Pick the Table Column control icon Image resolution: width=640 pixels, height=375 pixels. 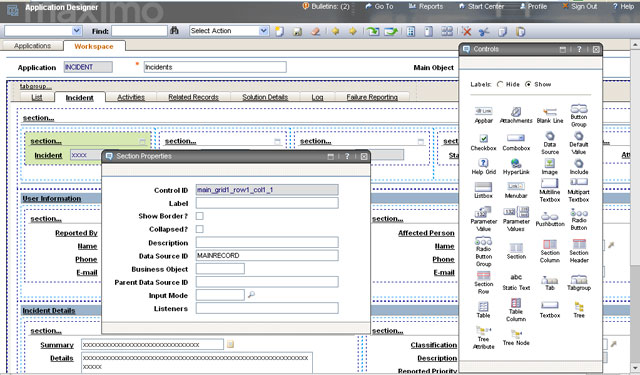click(x=516, y=303)
